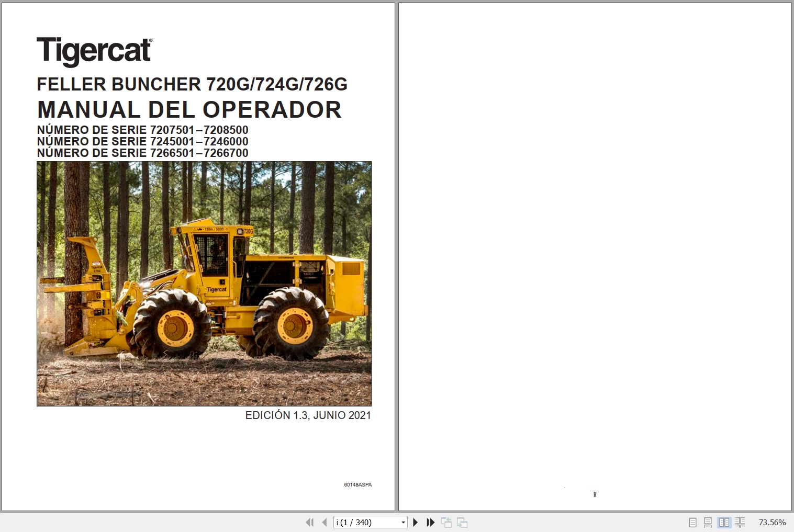Click the 73.56% zoom level indicator
Image resolution: width=794 pixels, height=532 pixels.
tap(773, 522)
